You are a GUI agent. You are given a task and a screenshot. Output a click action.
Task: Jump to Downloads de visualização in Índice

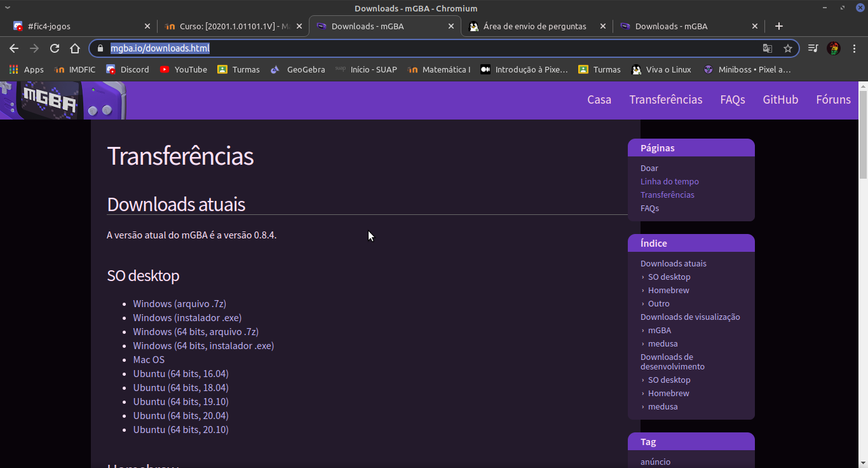tap(690, 317)
